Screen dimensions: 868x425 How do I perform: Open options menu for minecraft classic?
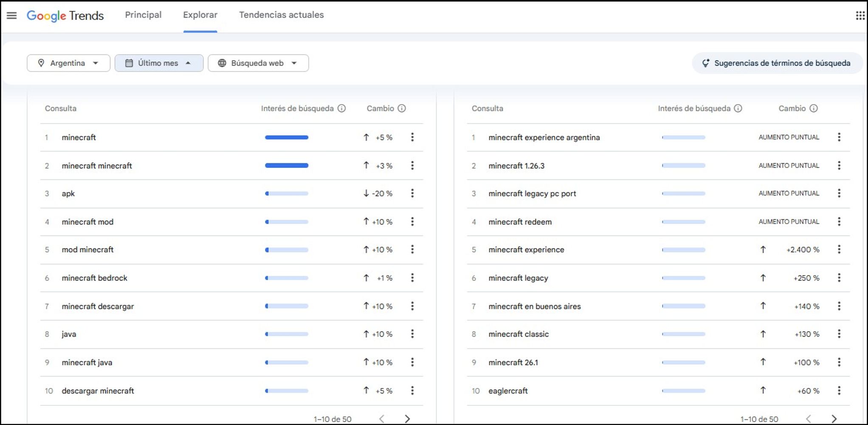(x=839, y=334)
